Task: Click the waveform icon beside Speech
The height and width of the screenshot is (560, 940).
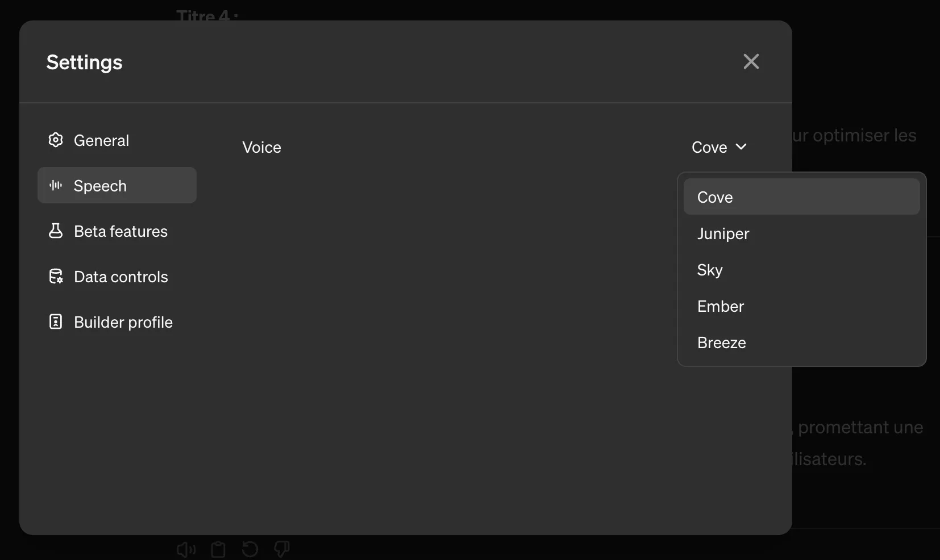Action: [56, 185]
